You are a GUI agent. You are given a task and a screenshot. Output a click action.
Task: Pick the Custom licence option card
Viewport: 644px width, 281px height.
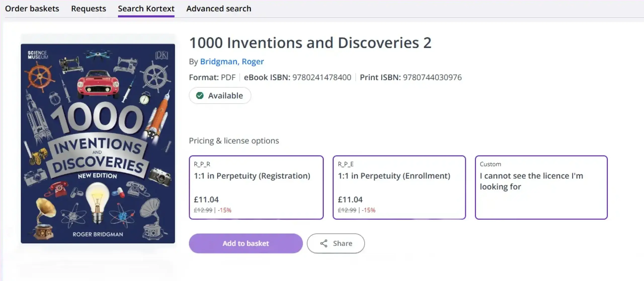(x=541, y=187)
